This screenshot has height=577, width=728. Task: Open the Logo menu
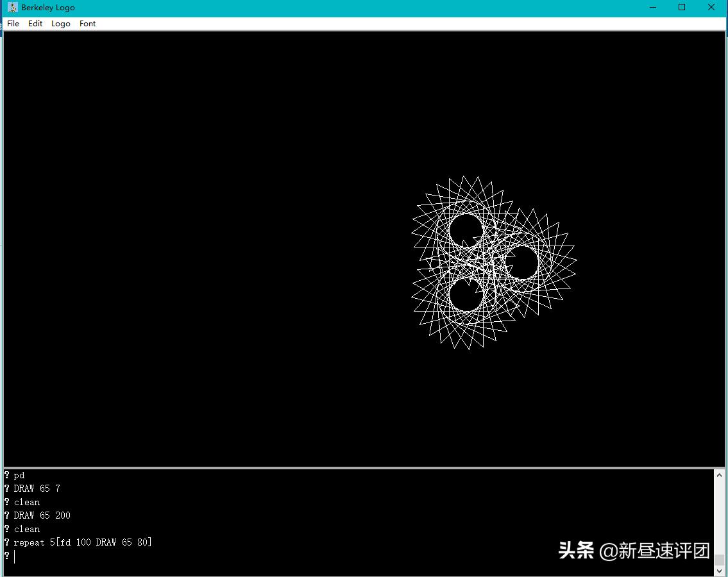tap(61, 24)
